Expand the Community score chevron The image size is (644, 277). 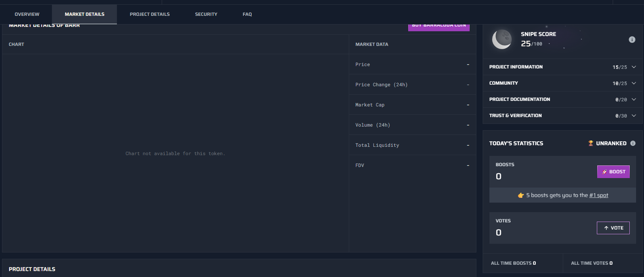pos(634,83)
